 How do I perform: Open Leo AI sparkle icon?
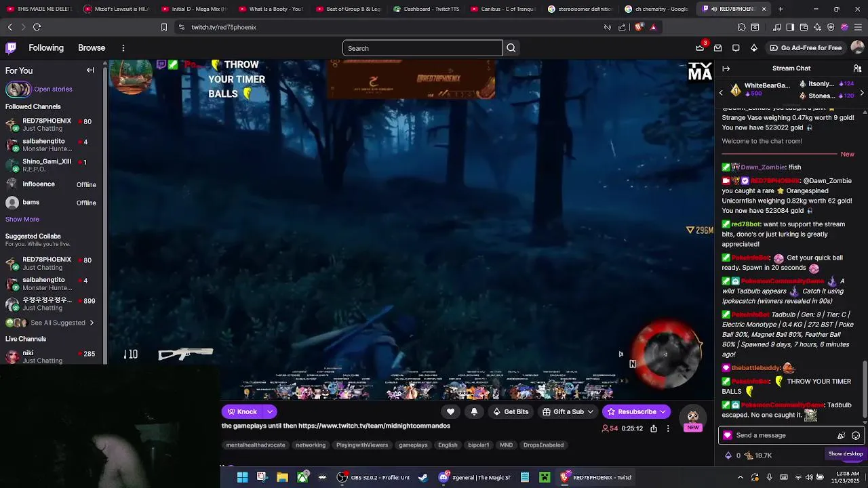tap(817, 27)
